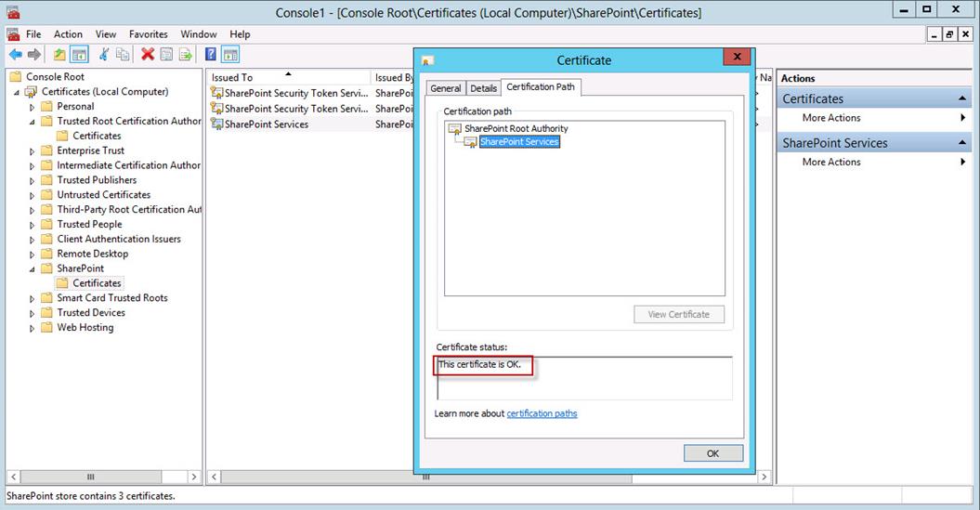
Task: Collapse the SharePoint store node
Action: pyautogui.click(x=32, y=269)
